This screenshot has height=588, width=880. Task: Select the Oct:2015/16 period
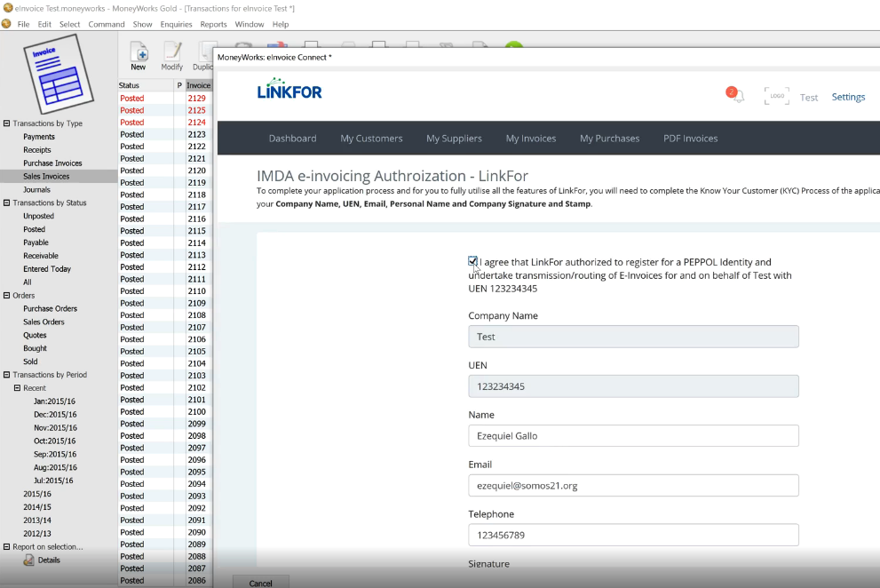54,441
